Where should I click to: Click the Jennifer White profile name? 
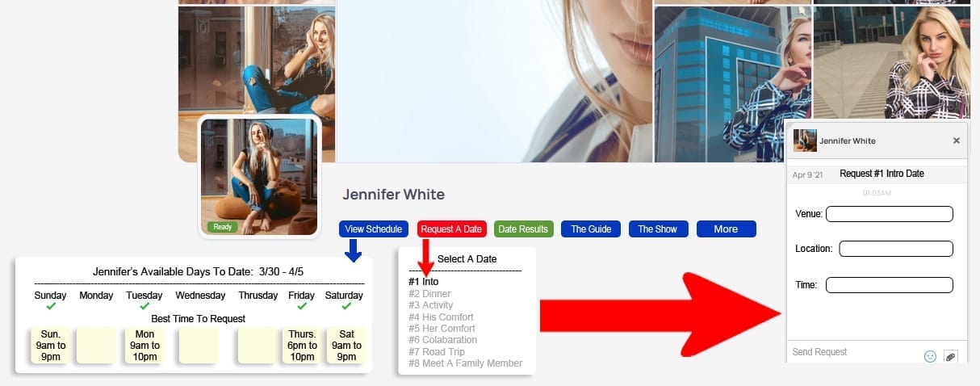coord(393,195)
